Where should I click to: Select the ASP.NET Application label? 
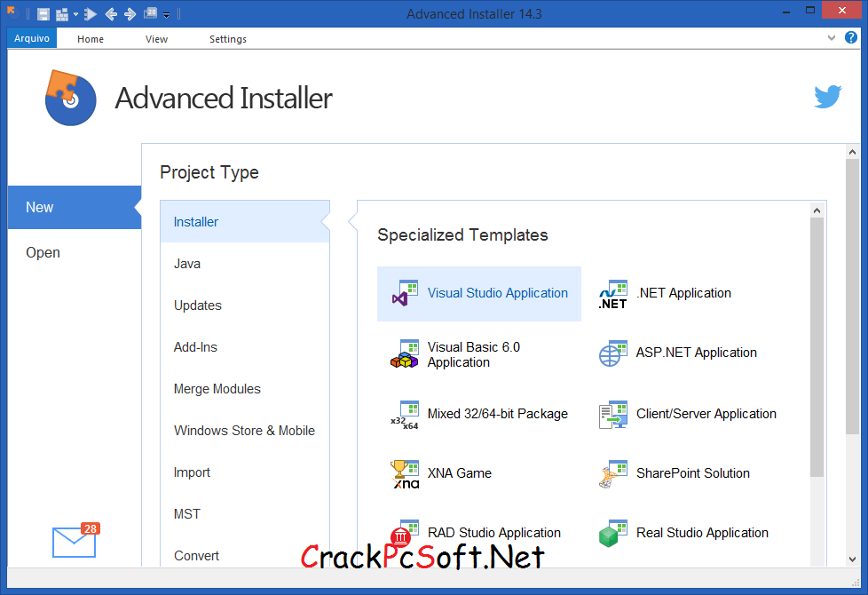(x=697, y=353)
